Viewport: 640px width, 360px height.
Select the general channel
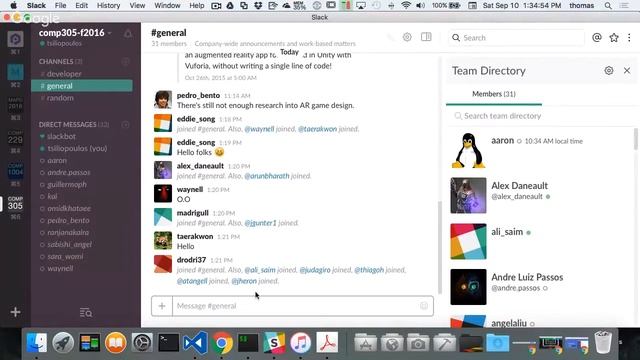82,86
